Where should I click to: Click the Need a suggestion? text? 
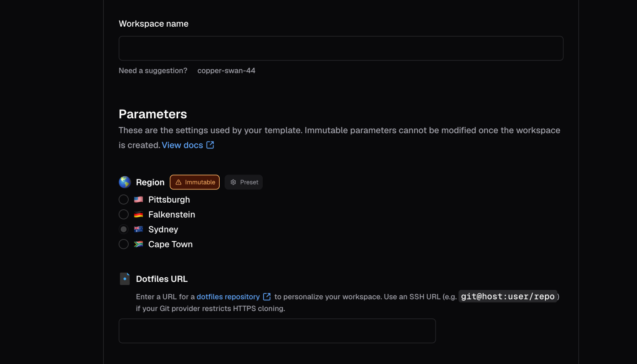coord(153,71)
